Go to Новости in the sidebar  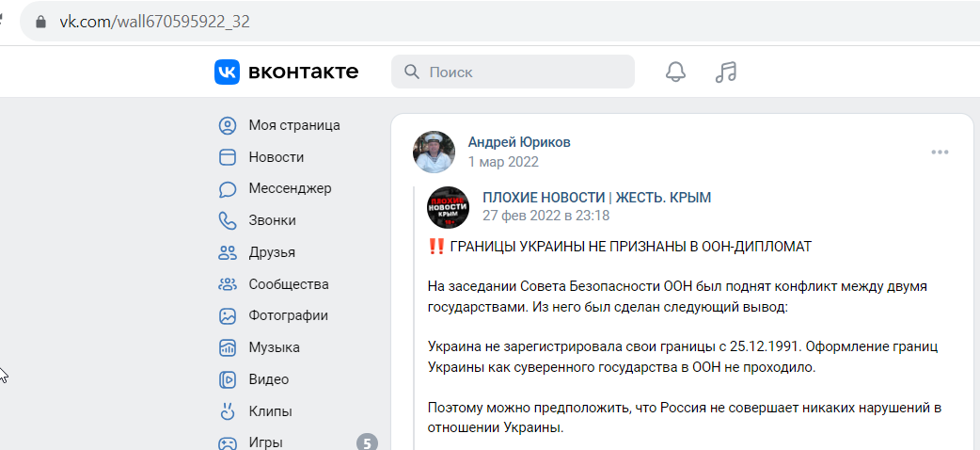277,157
